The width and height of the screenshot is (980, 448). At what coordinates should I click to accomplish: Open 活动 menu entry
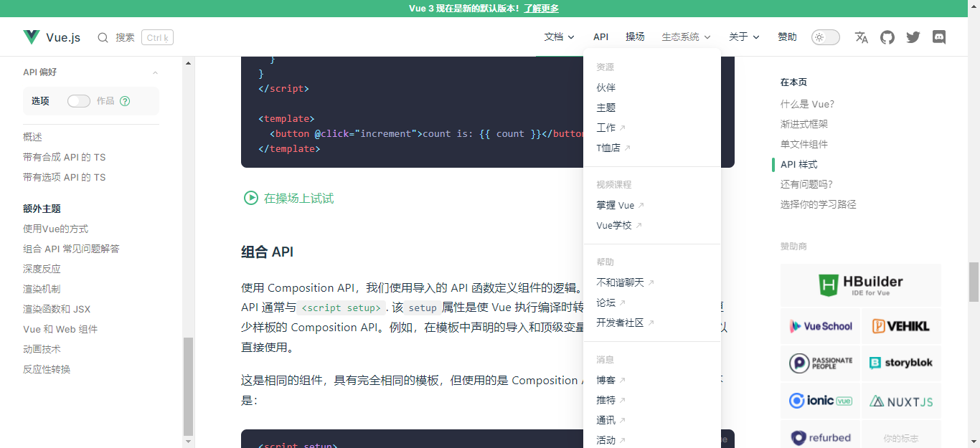tap(611, 440)
